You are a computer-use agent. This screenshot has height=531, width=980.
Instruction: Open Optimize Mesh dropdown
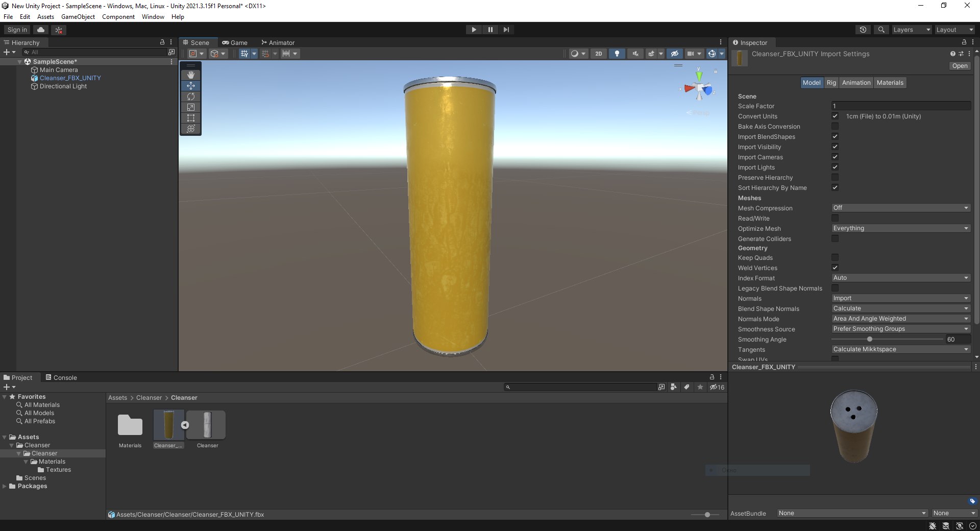pyautogui.click(x=901, y=228)
